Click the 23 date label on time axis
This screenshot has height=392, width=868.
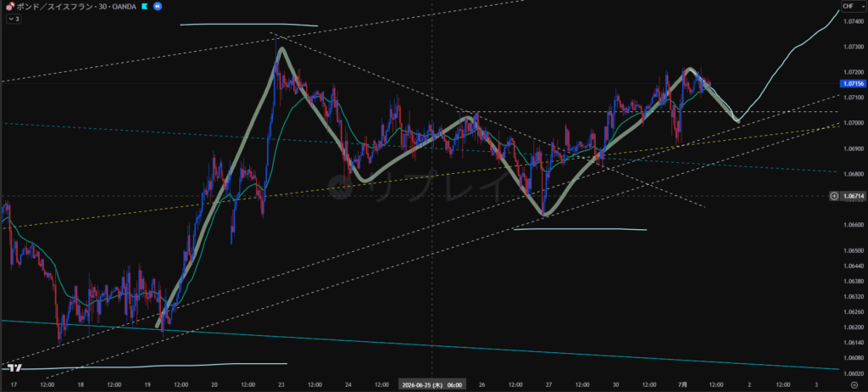[281, 384]
